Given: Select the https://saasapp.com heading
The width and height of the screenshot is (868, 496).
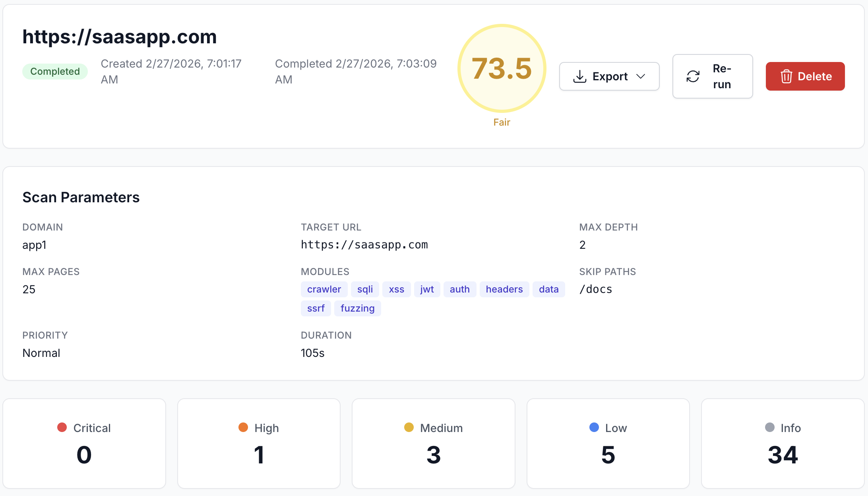Looking at the screenshot, I should [120, 37].
